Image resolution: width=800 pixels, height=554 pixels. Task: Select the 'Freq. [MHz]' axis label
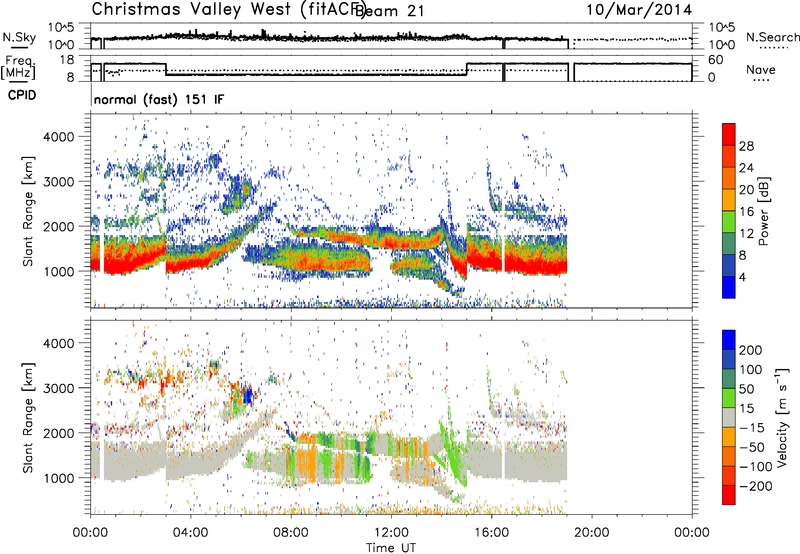click(x=18, y=67)
